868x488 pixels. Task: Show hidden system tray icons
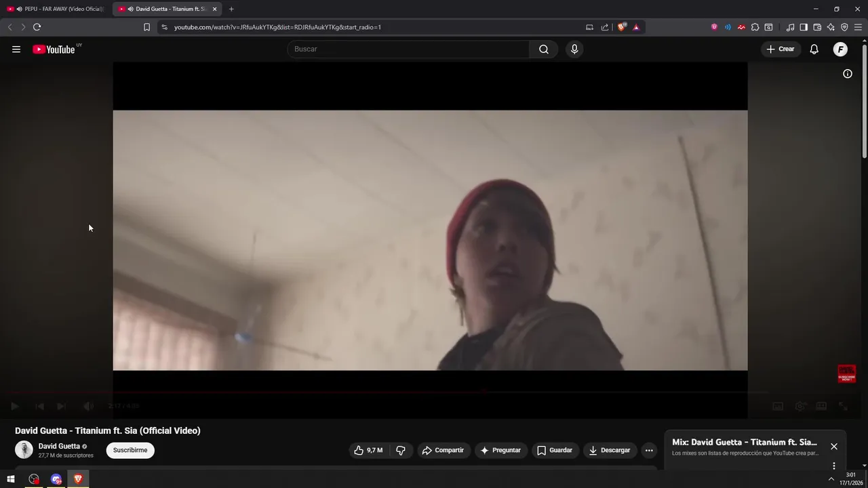point(831,479)
